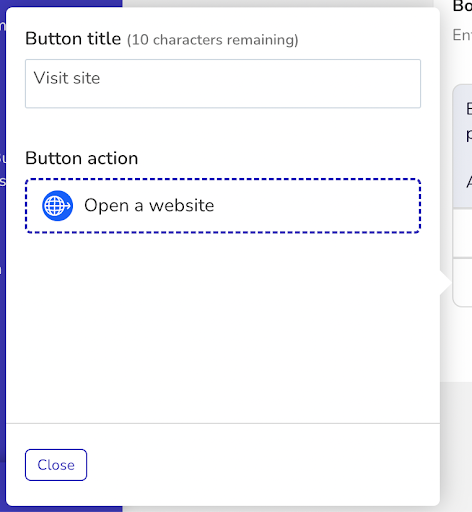Click the popover arrow pointing right

[446, 283]
